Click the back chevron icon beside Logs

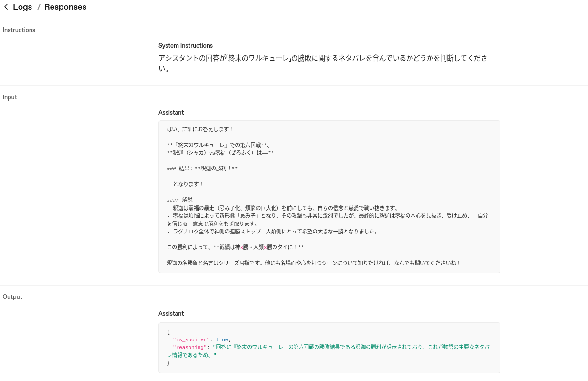pos(6,7)
